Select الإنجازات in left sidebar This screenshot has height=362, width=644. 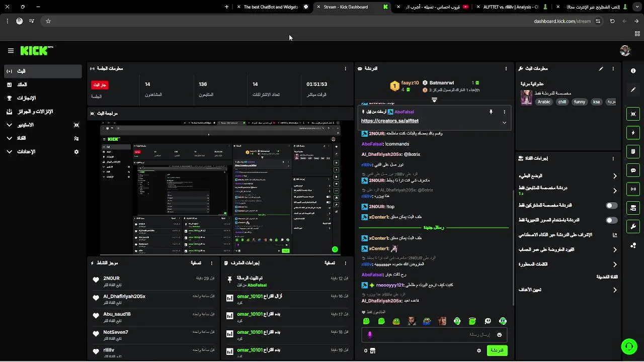tap(42, 98)
